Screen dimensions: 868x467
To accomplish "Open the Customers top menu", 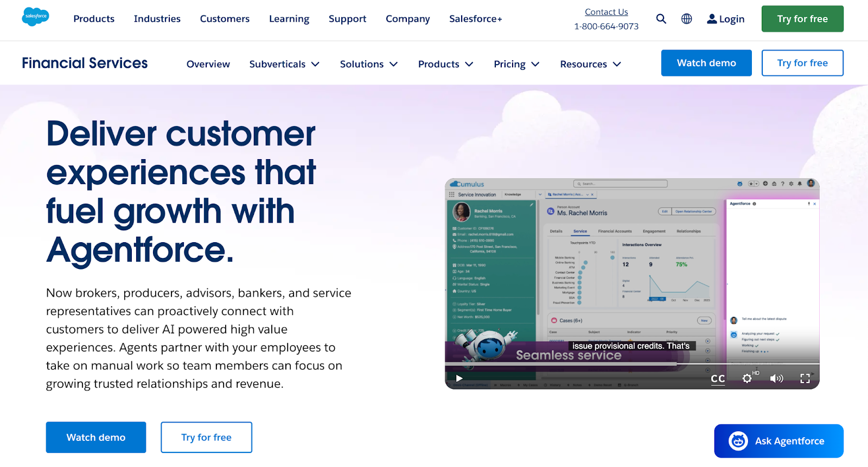I will 225,18.
